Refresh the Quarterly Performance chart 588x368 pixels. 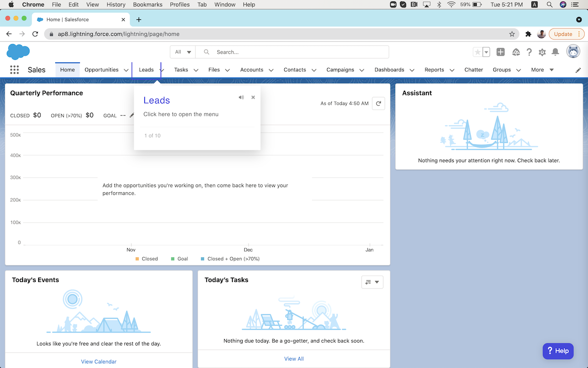click(x=378, y=103)
